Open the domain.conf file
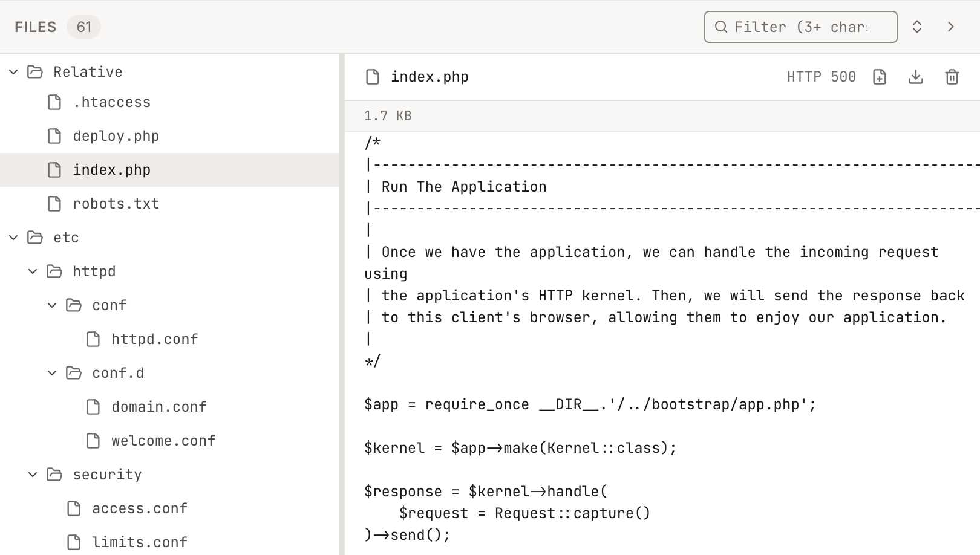This screenshot has height=555, width=980. [x=169, y=407]
